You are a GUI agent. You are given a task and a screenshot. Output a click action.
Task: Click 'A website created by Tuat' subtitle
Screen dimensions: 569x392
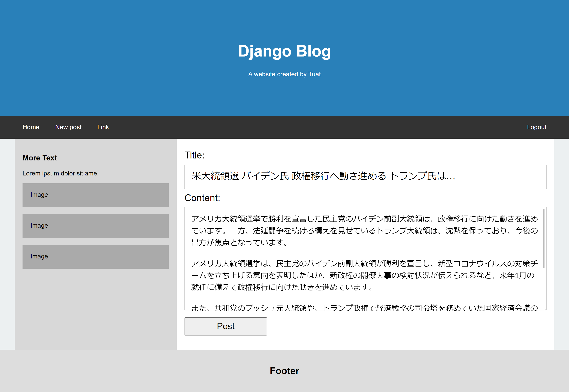284,74
